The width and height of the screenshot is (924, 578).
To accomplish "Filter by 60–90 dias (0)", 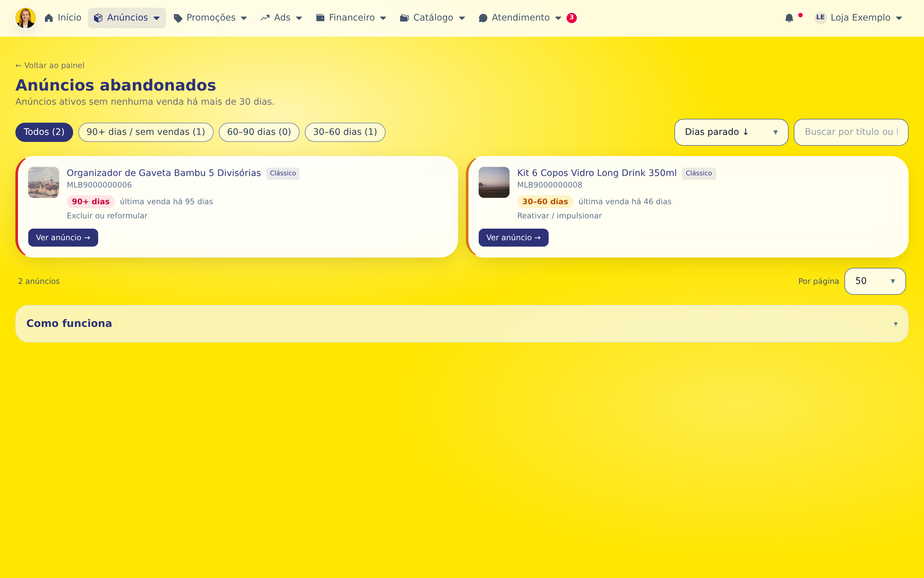I will 259,132.
